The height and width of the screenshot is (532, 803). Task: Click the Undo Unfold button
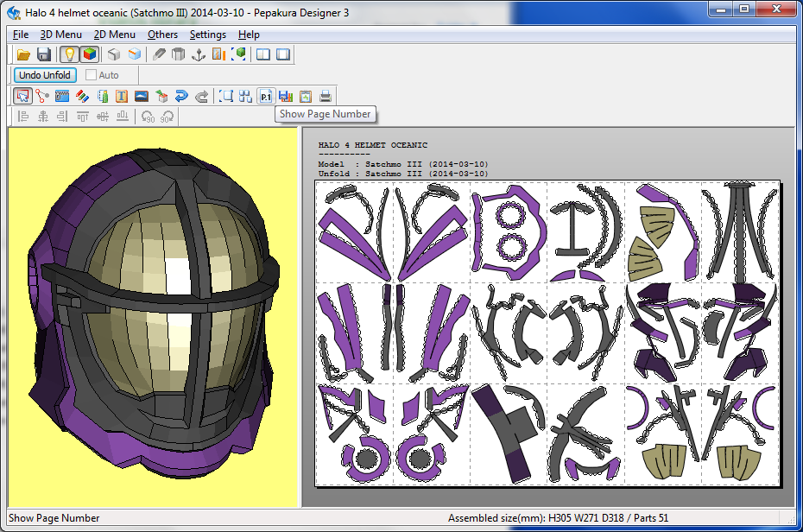tap(45, 75)
